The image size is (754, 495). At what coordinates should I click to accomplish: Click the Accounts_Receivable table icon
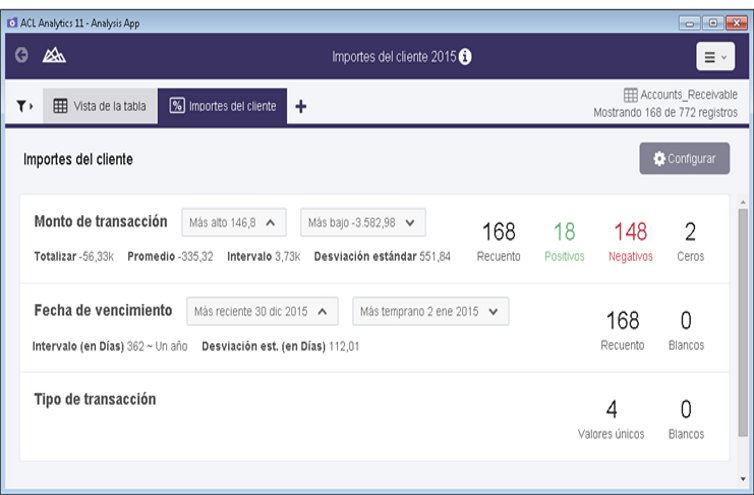click(x=630, y=95)
